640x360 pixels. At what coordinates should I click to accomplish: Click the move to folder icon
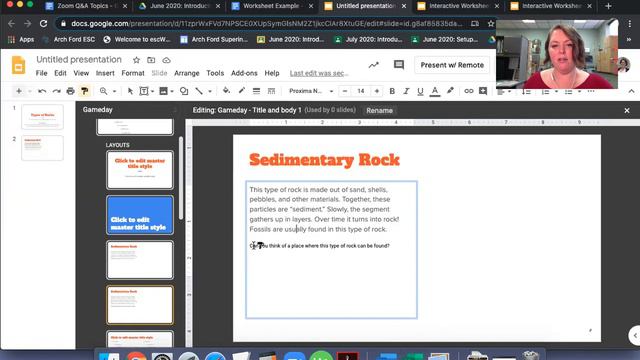(151, 60)
